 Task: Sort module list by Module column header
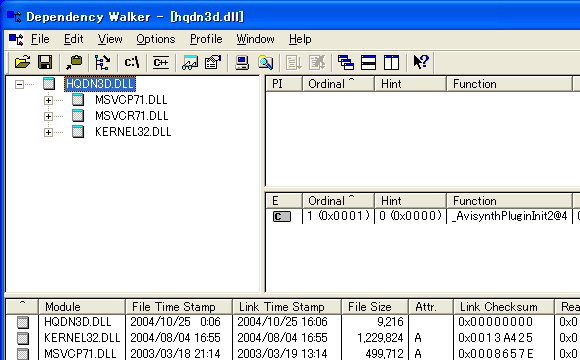[x=82, y=307]
